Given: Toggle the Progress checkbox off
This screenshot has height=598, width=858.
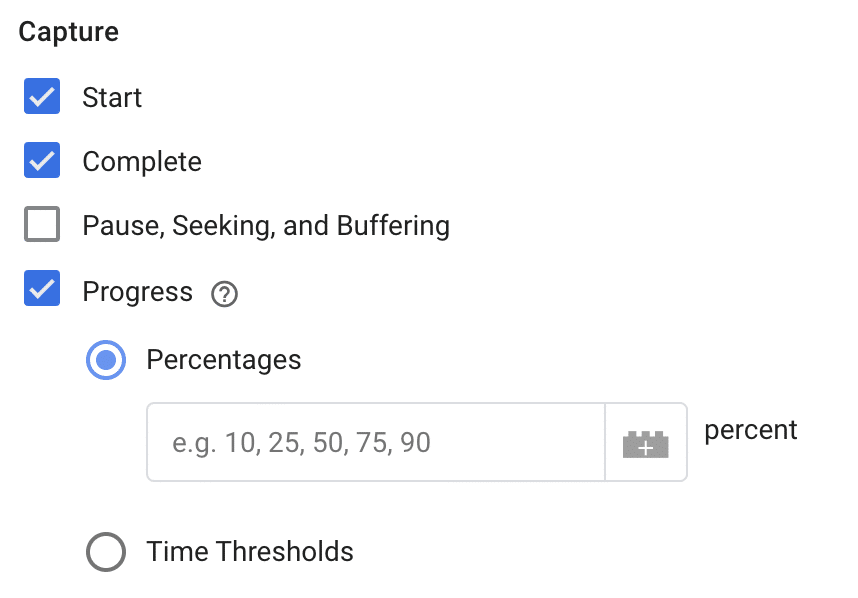Looking at the screenshot, I should pyautogui.click(x=42, y=291).
